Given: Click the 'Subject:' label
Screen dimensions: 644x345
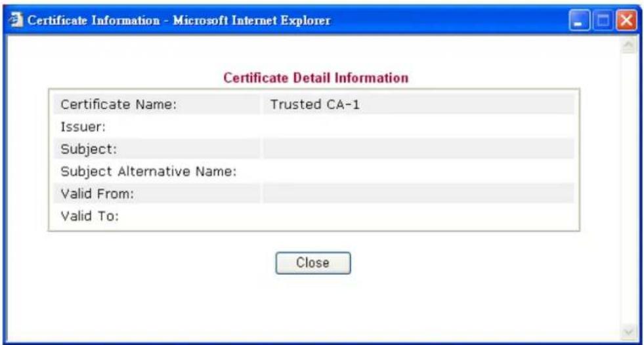Looking at the screenshot, I should [x=89, y=149].
